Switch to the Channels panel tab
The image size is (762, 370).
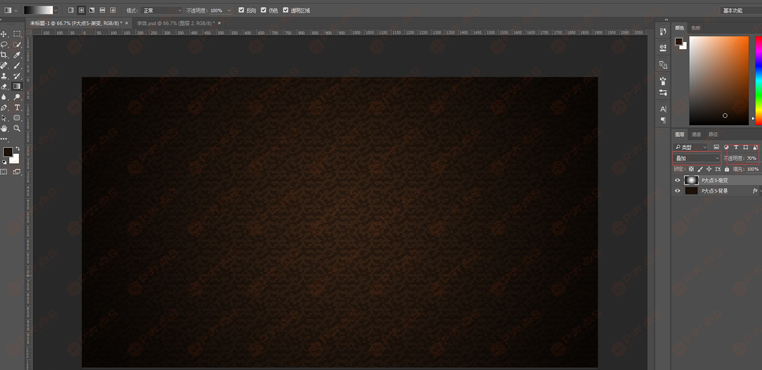[x=696, y=134]
